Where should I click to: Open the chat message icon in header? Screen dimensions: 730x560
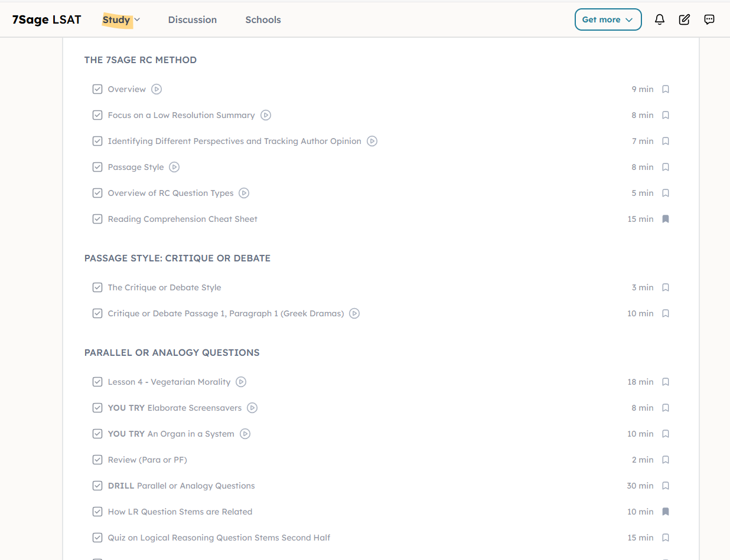709,19
